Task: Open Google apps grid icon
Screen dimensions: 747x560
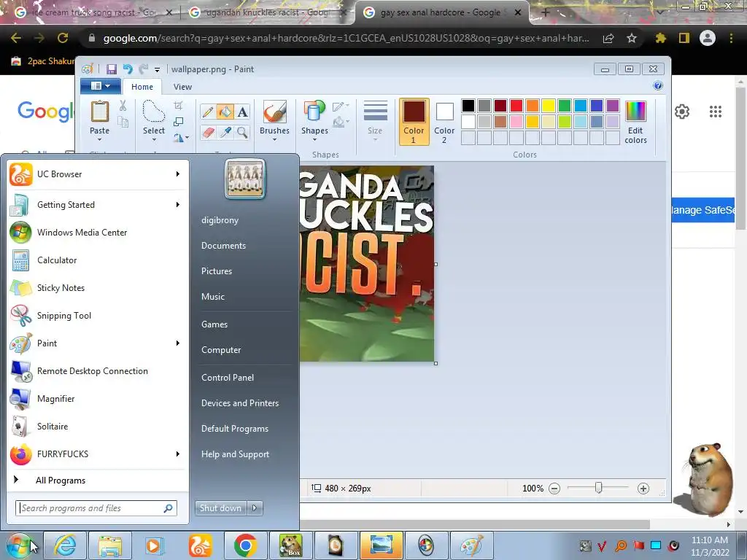Action: click(x=716, y=112)
